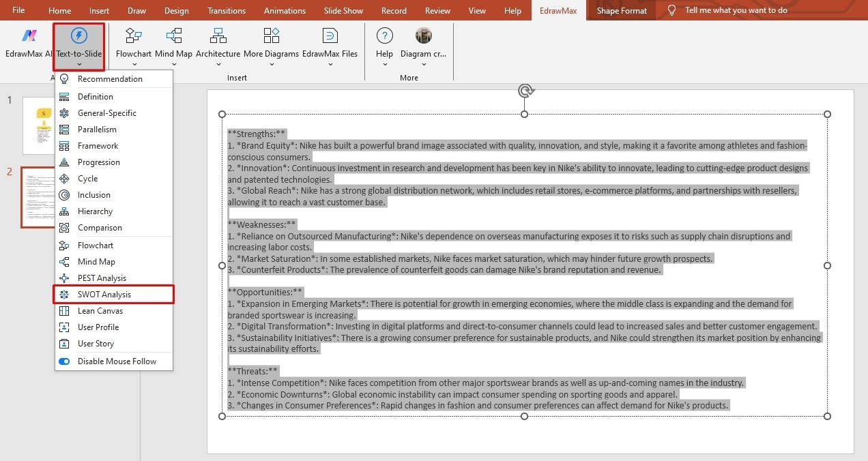Open the Slide Show tab

[343, 11]
